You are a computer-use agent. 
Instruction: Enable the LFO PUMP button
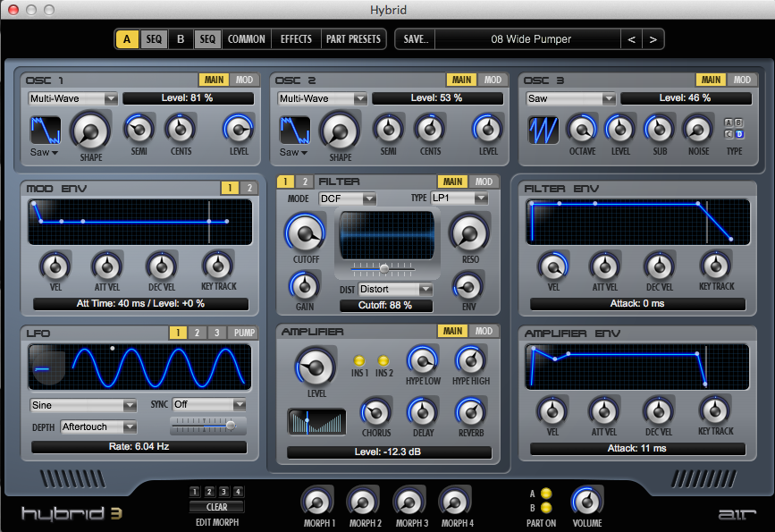(244, 333)
